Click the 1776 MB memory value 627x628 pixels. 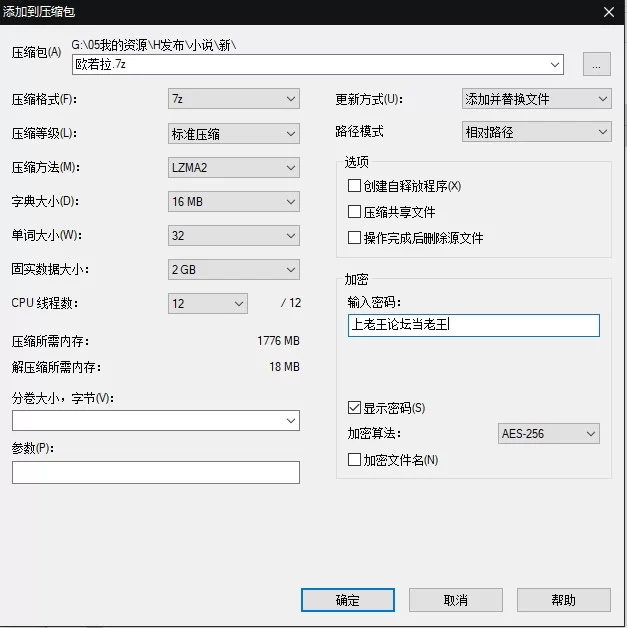[278, 341]
